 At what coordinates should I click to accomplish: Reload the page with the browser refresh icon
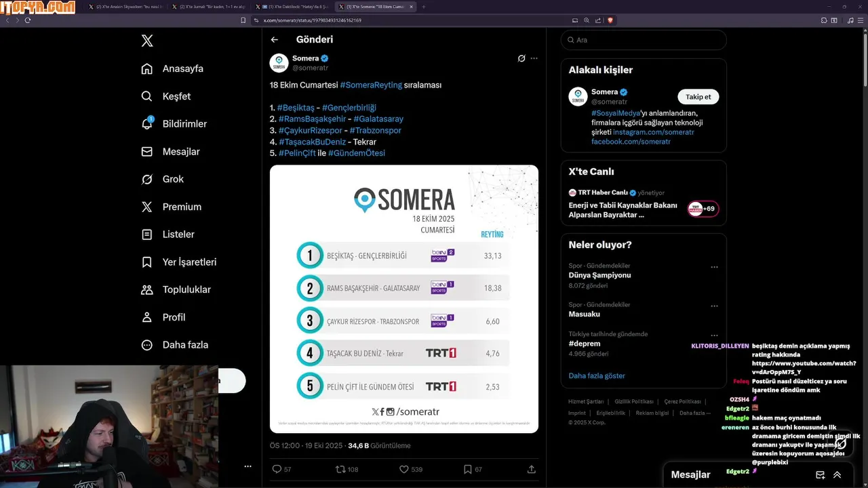tap(28, 20)
